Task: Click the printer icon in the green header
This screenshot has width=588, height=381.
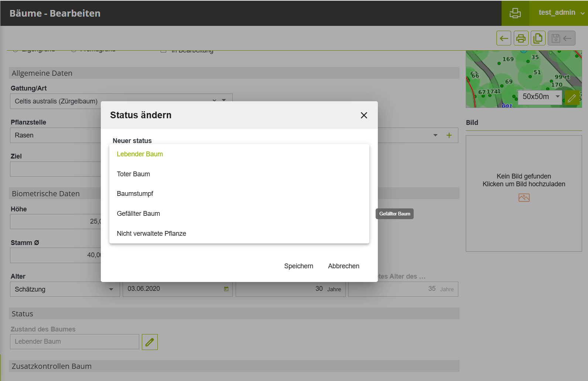Action: coord(515,13)
